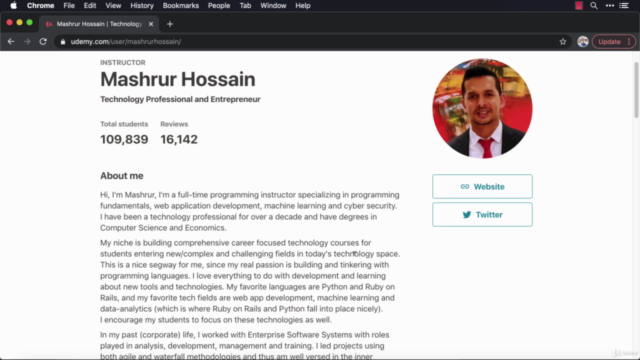Image resolution: width=640 pixels, height=360 pixels.
Task: Open the Chrome profile avatar
Action: [x=583, y=42]
